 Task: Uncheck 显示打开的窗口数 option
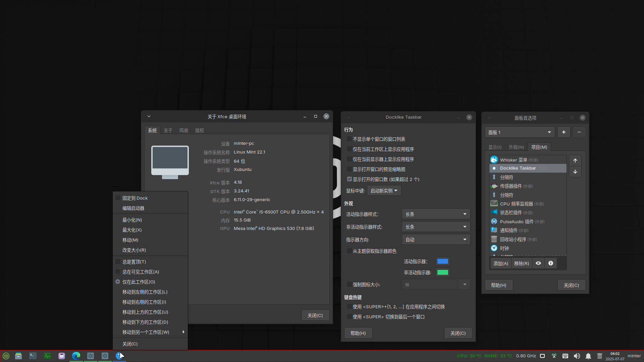[350, 179]
